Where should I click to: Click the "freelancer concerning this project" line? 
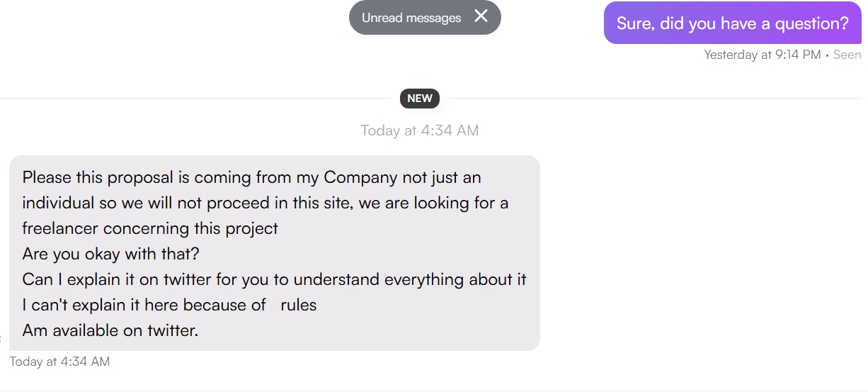[150, 228]
